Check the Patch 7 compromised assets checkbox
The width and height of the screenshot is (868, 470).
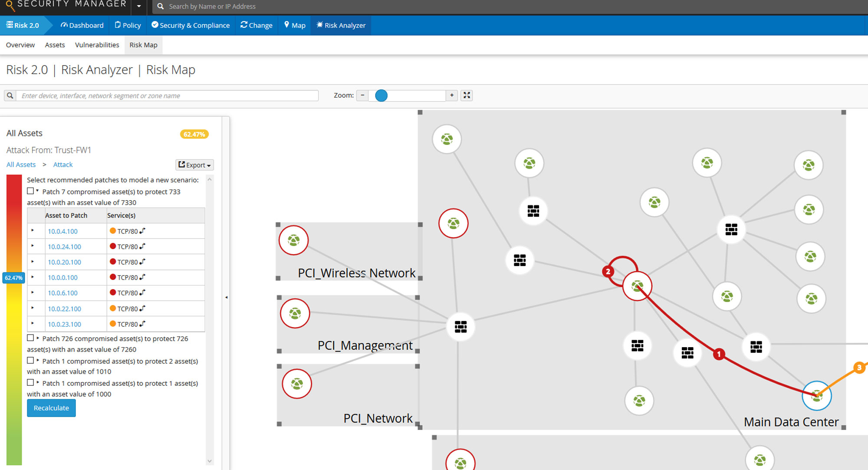tap(30, 190)
